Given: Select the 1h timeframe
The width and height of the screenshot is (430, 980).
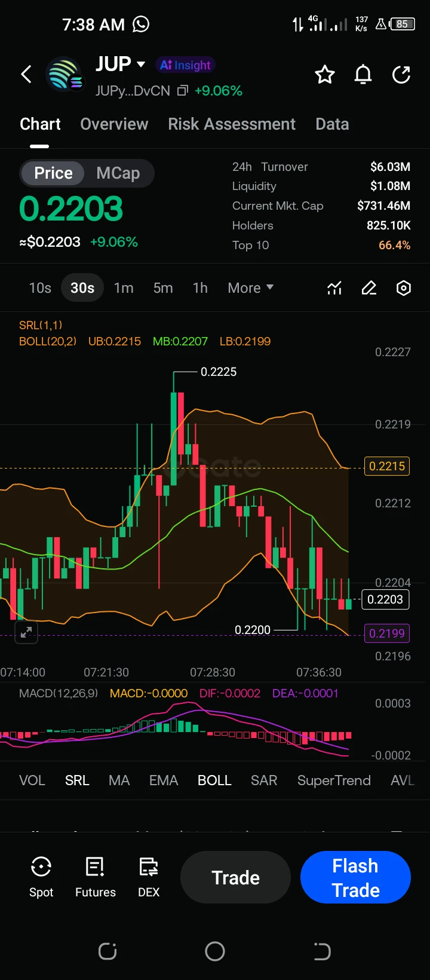Looking at the screenshot, I should pos(200,288).
